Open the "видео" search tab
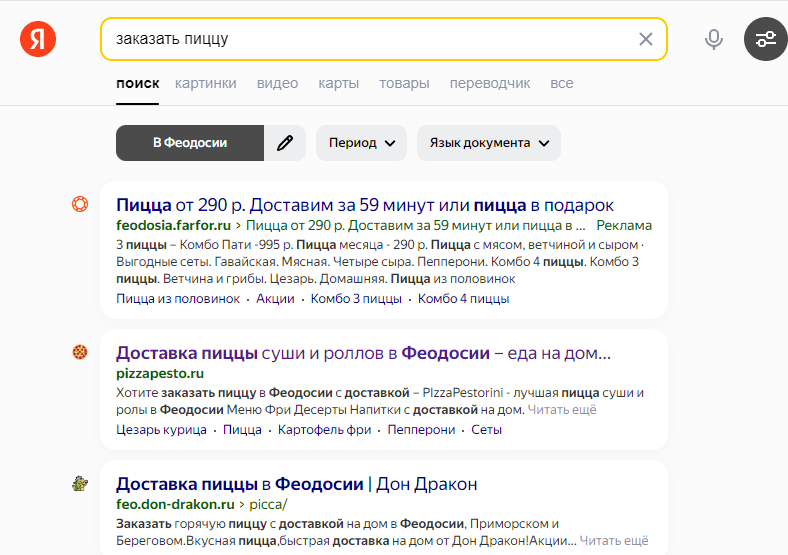Screen dimensions: 788x555 [x=277, y=83]
